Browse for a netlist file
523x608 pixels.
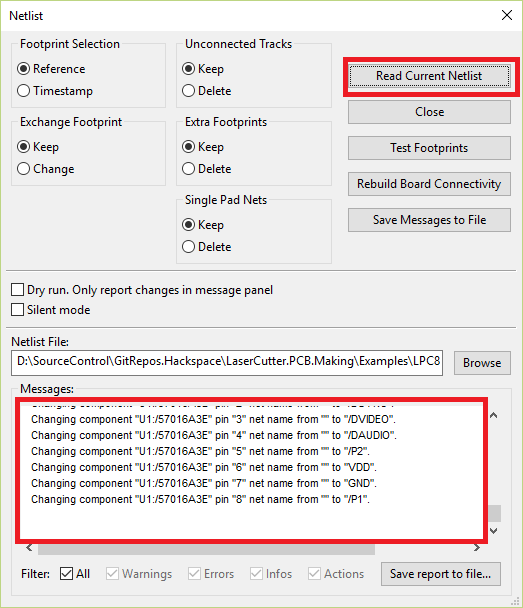(x=482, y=363)
